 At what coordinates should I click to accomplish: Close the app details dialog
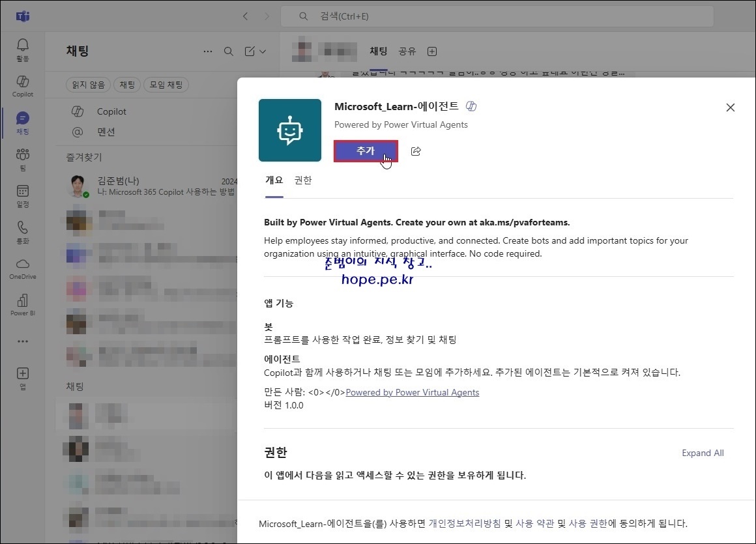point(731,107)
